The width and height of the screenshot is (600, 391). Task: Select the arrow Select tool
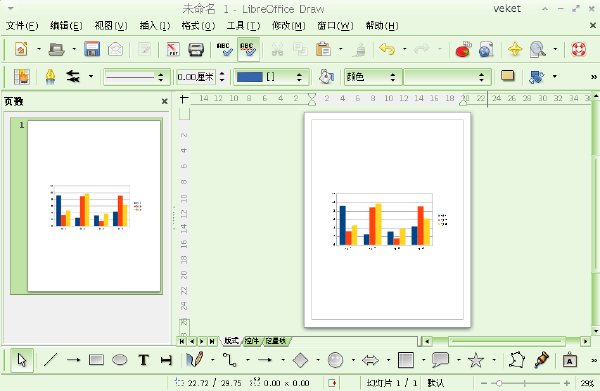pyautogui.click(x=22, y=360)
